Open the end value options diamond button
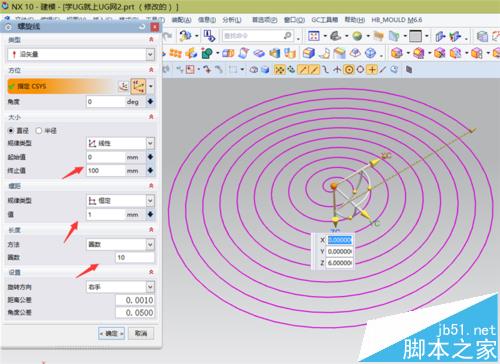This screenshot has width=500, height=364. pos(150,170)
